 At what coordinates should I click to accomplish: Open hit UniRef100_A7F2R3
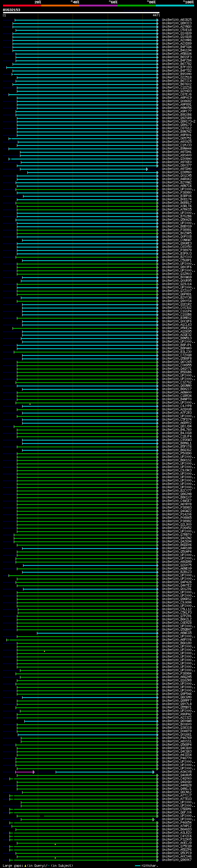[x=177, y=413]
